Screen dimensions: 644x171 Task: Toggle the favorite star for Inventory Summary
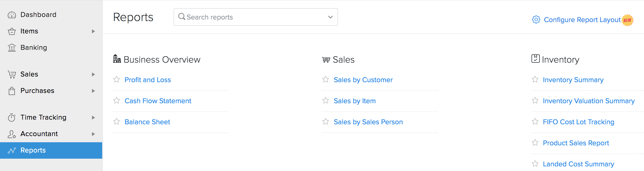535,80
